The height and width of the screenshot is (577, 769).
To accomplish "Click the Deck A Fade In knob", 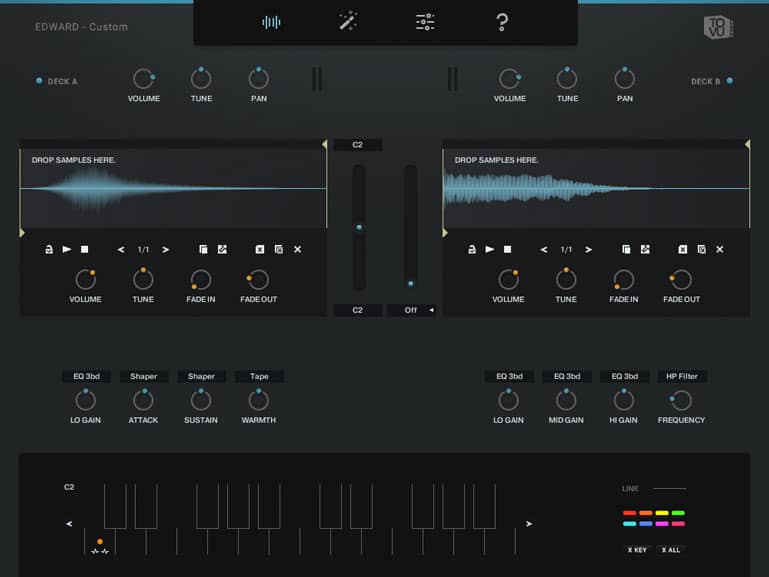I will click(x=201, y=280).
